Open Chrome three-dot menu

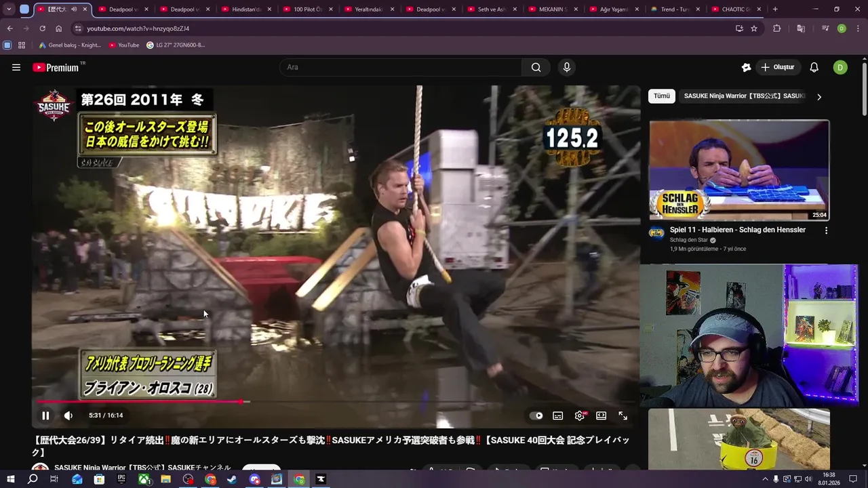coord(859,28)
